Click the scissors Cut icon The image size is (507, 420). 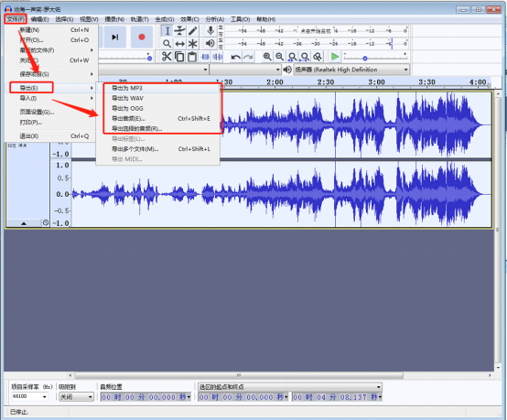click(167, 57)
